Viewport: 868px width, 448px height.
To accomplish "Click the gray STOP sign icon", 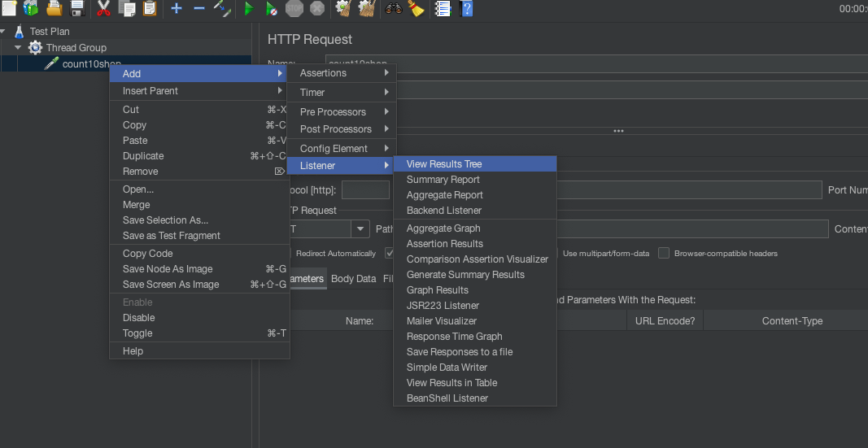I will (x=294, y=8).
